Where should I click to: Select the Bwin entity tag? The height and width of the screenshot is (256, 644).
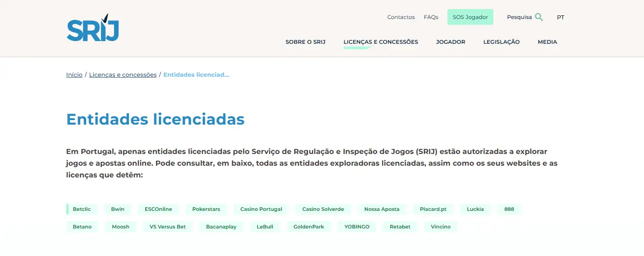pyautogui.click(x=118, y=209)
